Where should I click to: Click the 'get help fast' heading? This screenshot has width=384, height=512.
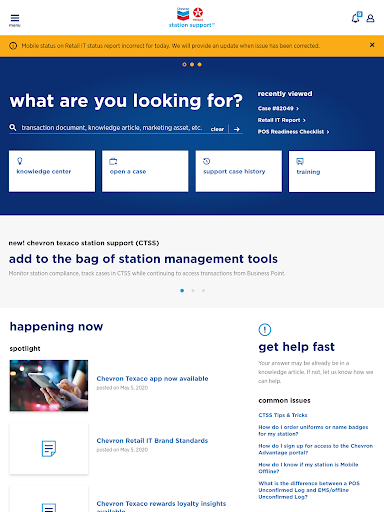pyautogui.click(x=296, y=347)
